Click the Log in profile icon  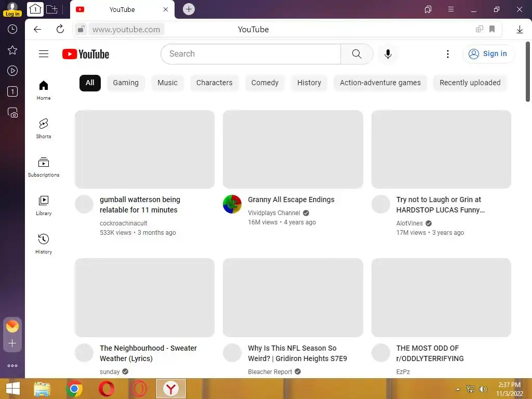coord(12,9)
